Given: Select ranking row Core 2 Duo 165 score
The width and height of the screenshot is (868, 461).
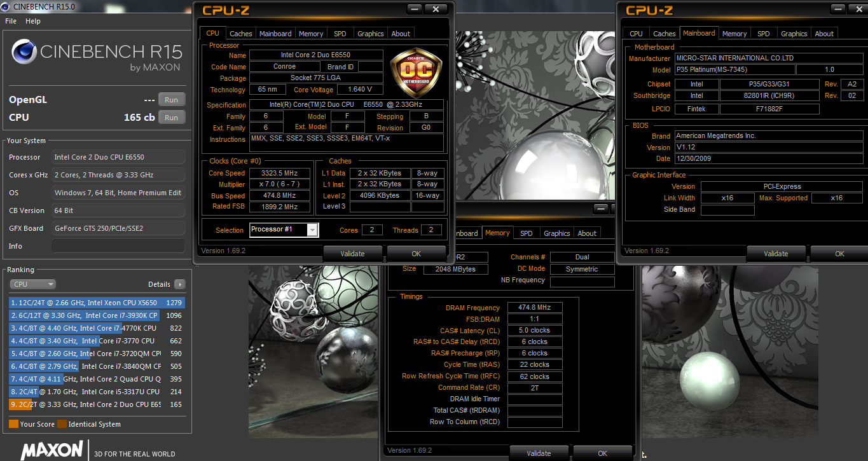Looking at the screenshot, I should (97, 404).
